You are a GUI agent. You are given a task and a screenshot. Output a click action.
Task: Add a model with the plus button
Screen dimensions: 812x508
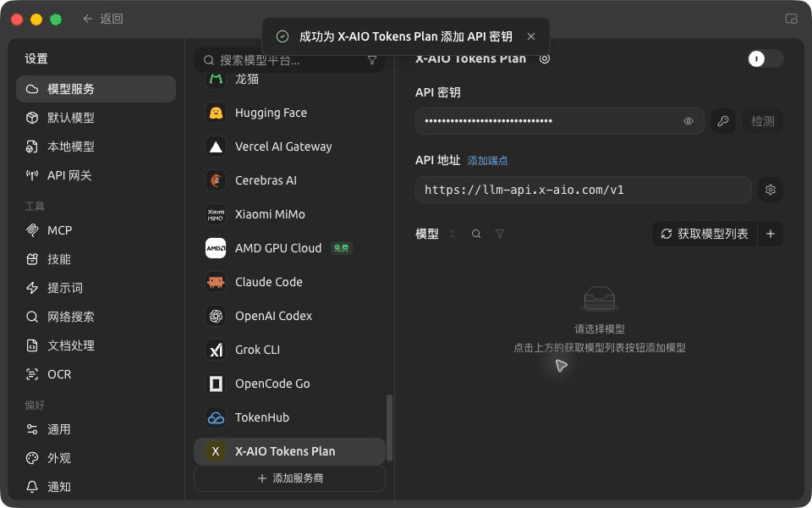[770, 234]
